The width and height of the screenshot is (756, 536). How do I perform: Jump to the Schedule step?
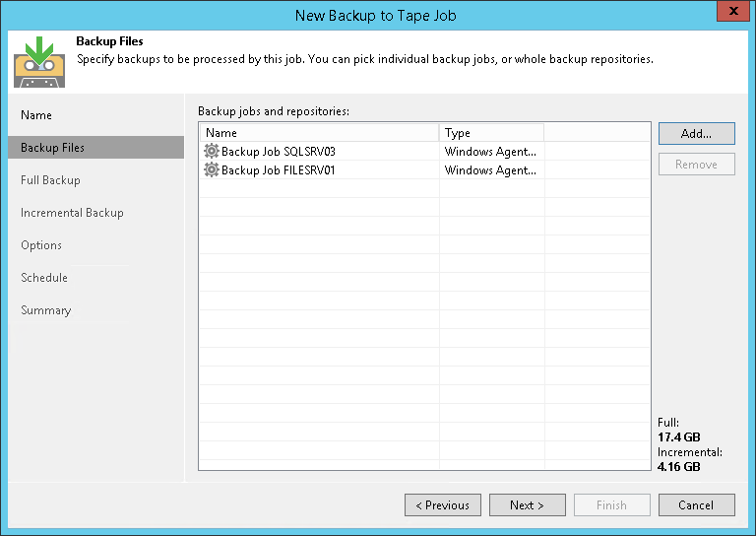[x=44, y=278]
